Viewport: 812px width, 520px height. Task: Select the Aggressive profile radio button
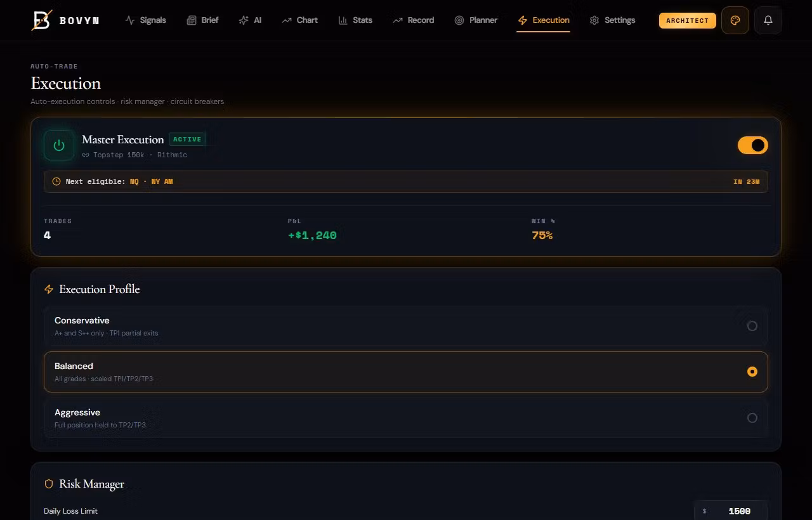[752, 418]
